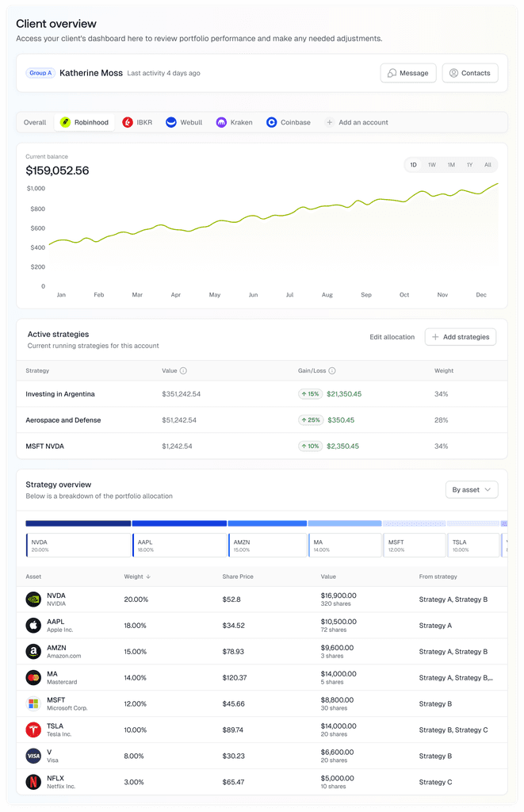Viewport: 524px width, 812px height.
Task: Switch to the Overall tab
Action: [35, 122]
